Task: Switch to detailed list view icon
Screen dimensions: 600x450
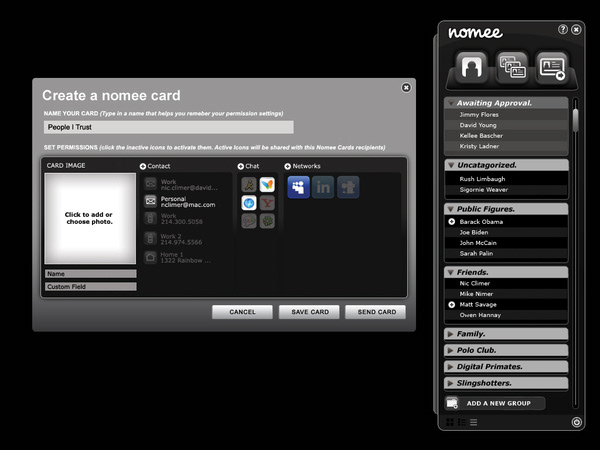Action: (462, 422)
